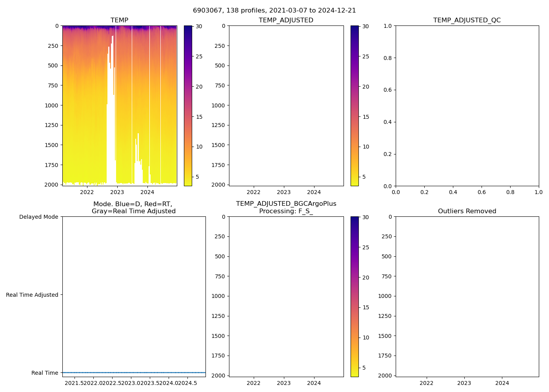Click the TEMP_ADJUSTED_QC plot title

(467, 20)
